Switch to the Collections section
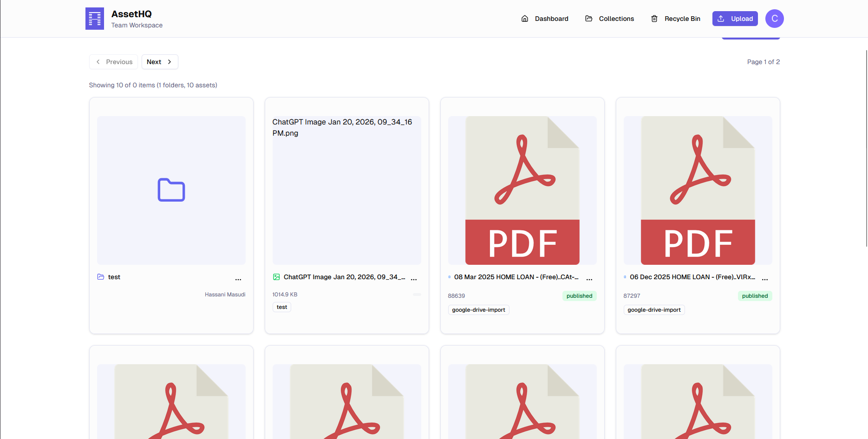Viewport: 868px width, 439px height. tap(616, 19)
